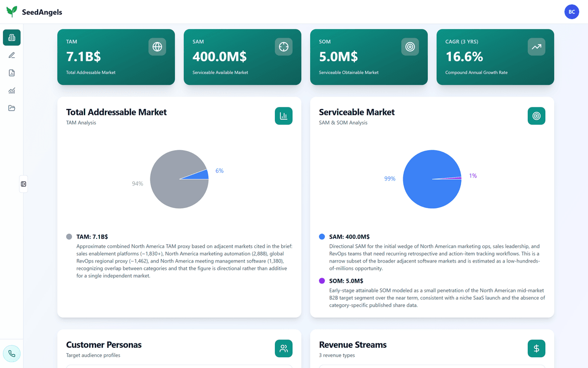588x368 pixels.
Task: Click the "Target audience profiles" subtitle
Action: (x=93, y=355)
